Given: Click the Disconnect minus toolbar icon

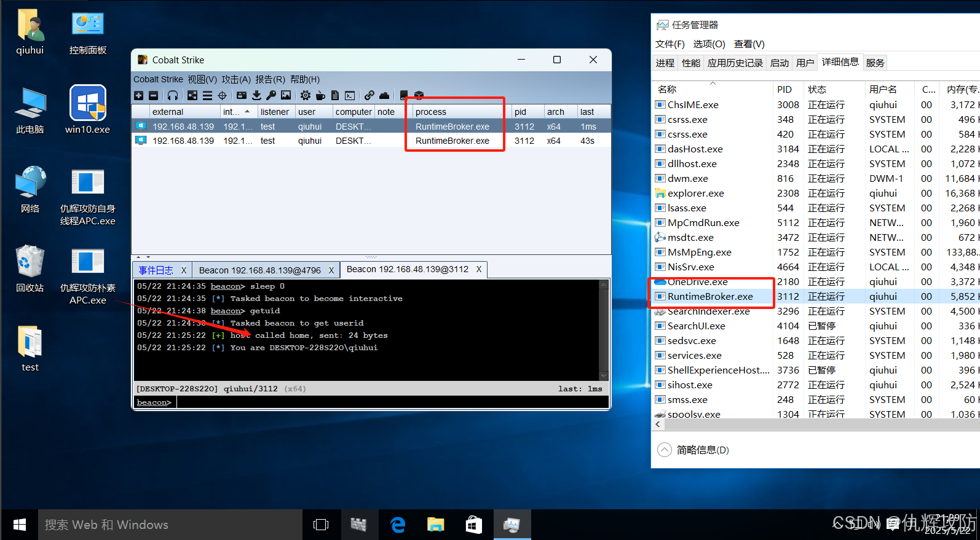Looking at the screenshot, I should 154,95.
